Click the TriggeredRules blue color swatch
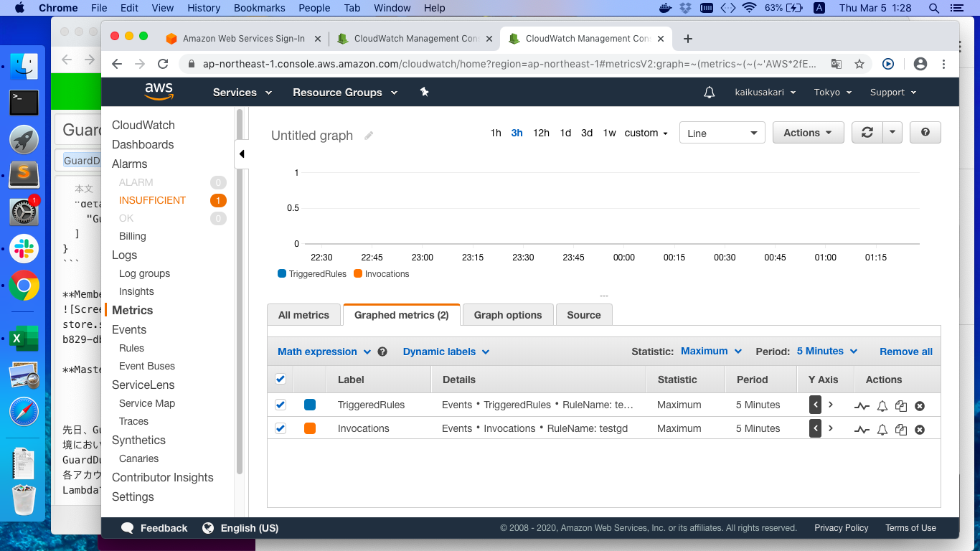This screenshot has height=551, width=980. coord(310,405)
